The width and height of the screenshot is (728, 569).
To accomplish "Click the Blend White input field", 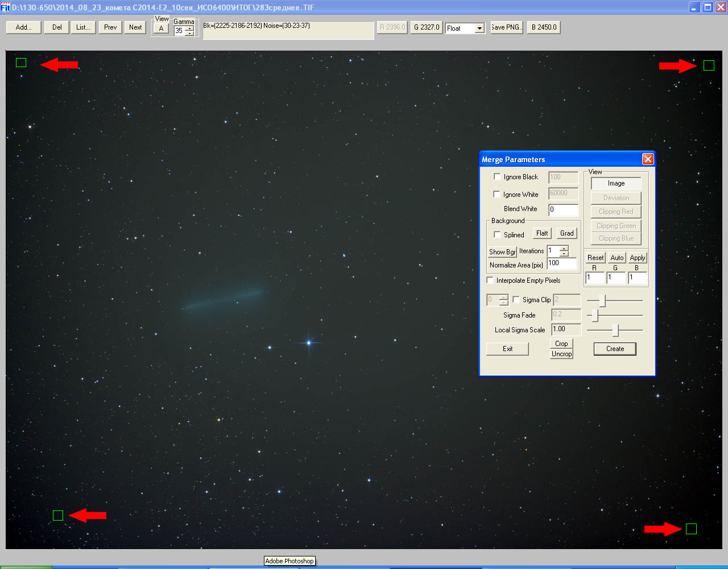I will (x=563, y=209).
